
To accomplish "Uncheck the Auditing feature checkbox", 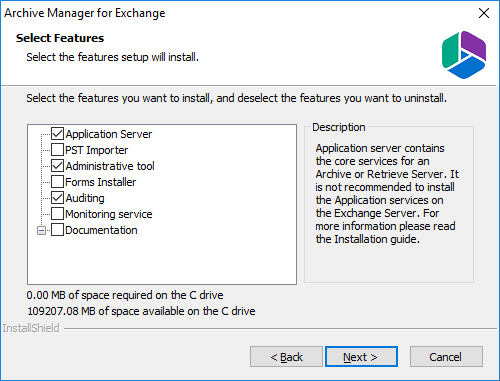I will point(57,198).
